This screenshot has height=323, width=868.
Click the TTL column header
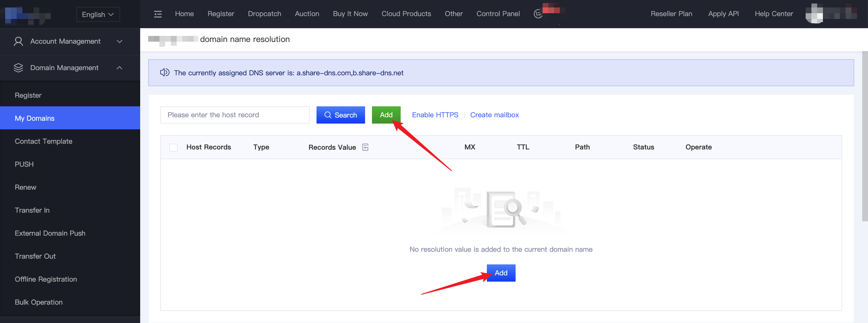coord(523,147)
